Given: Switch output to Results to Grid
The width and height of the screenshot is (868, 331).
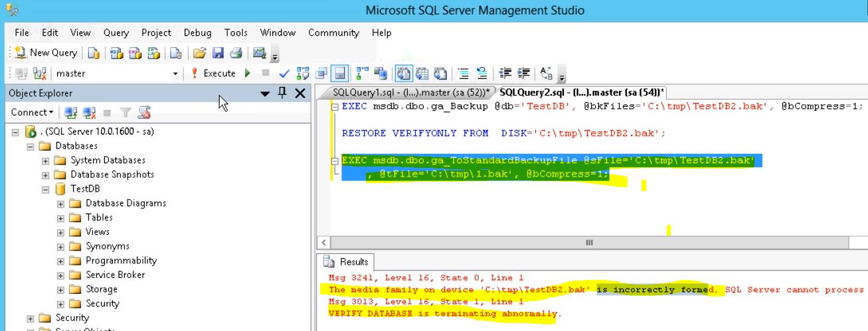Looking at the screenshot, I should point(422,74).
